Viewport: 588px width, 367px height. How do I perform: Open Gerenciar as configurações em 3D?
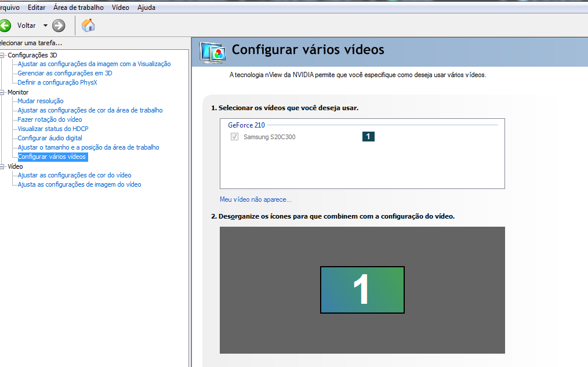(65, 73)
